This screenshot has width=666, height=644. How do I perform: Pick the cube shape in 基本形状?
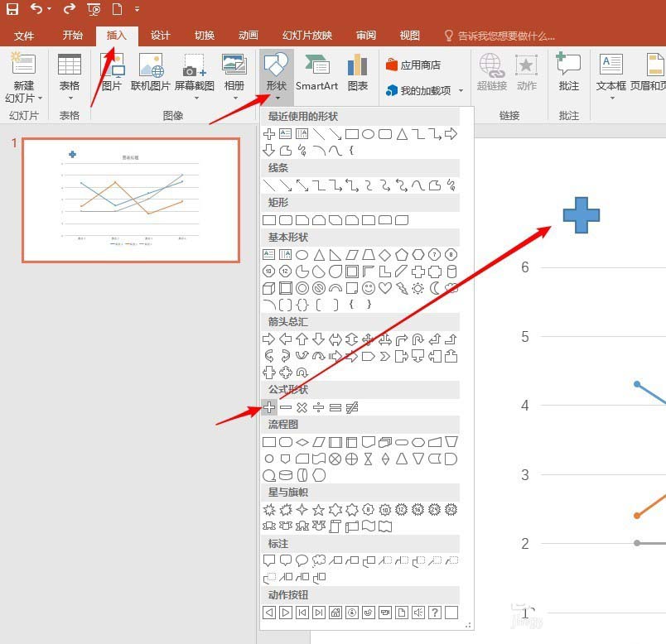tap(269, 288)
